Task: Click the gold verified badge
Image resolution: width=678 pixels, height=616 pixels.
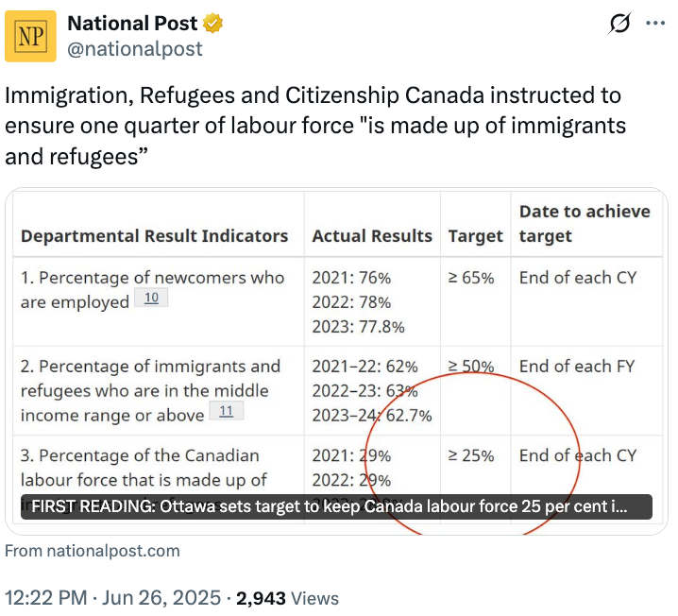Action: click(x=212, y=24)
